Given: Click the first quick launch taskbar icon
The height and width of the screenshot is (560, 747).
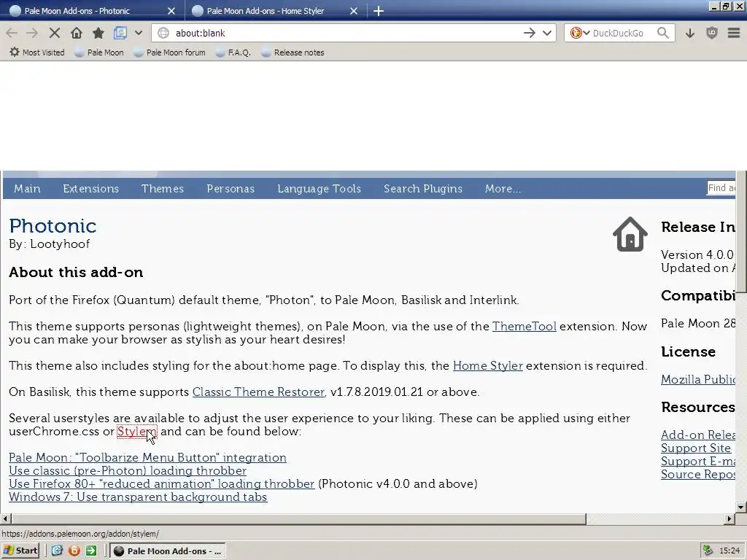Looking at the screenshot, I should pos(57,551).
